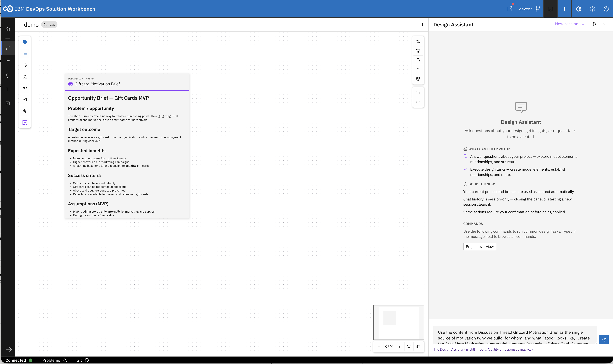Select the AI generate tool in the palette
This screenshot has height=364, width=613.
tap(25, 122)
